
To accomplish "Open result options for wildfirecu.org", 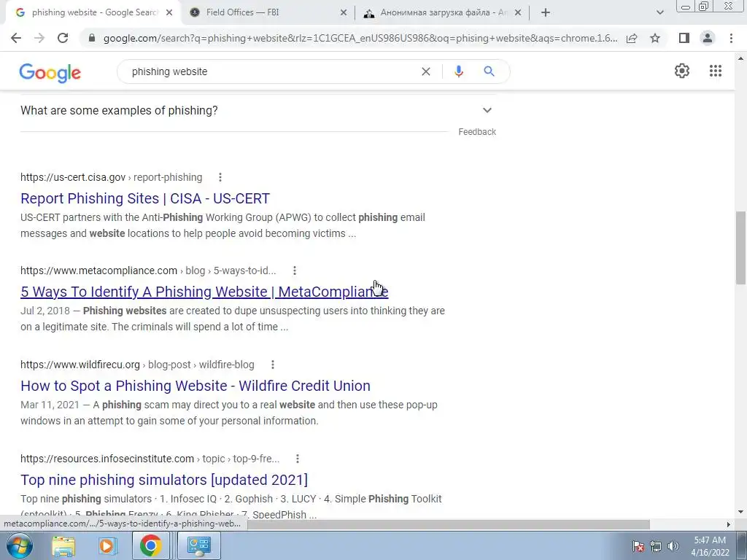I will 273,365.
